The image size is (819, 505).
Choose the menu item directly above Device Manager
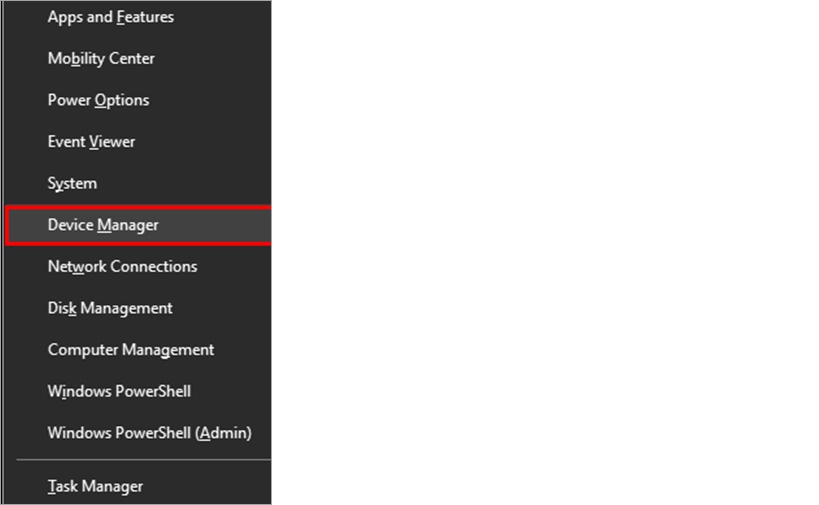[x=138, y=184]
